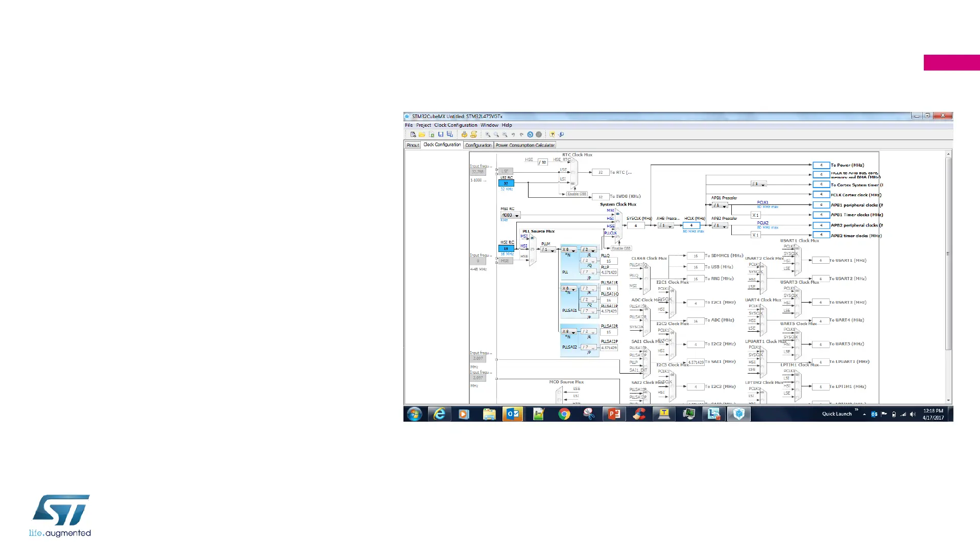Screen dimensions: 980x552
Task: Open Google Chrome from the taskbar
Action: tap(564, 413)
